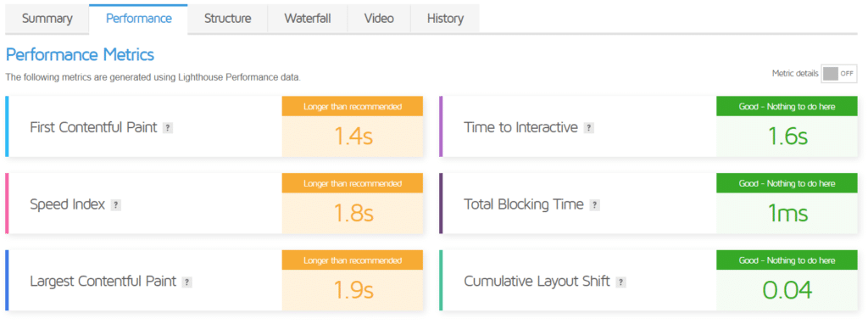Click help icon next to Speed Index

(115, 205)
